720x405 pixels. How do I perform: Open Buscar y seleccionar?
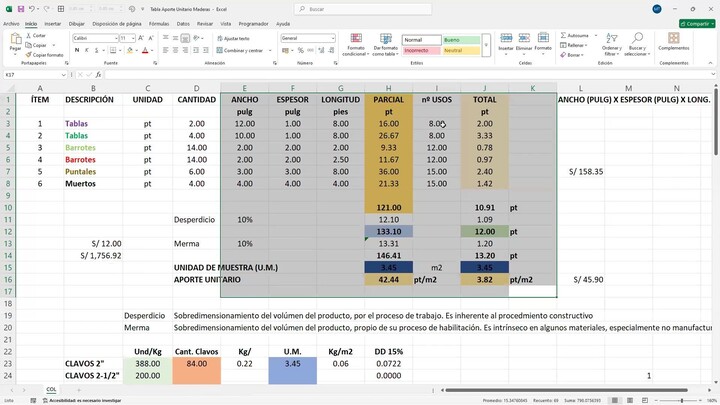coord(637,45)
